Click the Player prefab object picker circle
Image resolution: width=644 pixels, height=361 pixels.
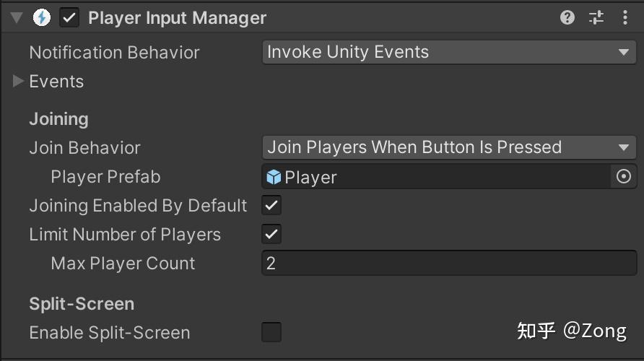[x=625, y=177]
